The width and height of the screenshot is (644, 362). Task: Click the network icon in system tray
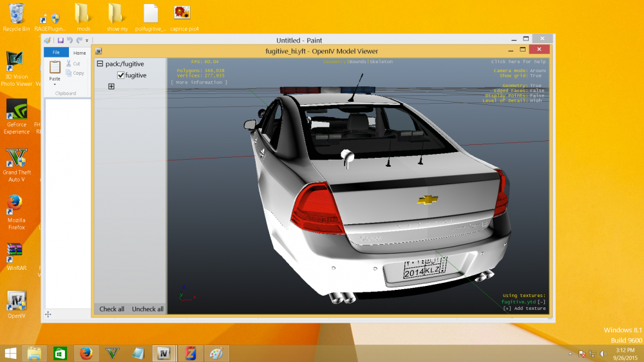tap(592, 354)
